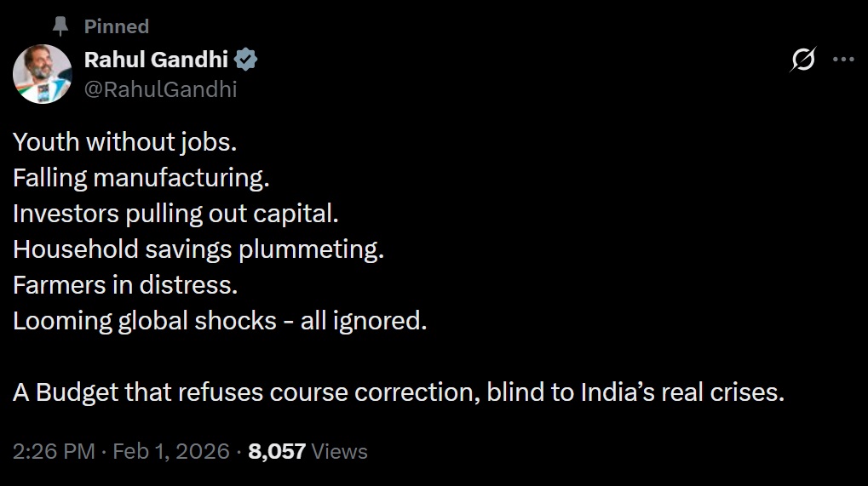
Task: Click 'Household savings plummeting.' text
Action: point(198,249)
